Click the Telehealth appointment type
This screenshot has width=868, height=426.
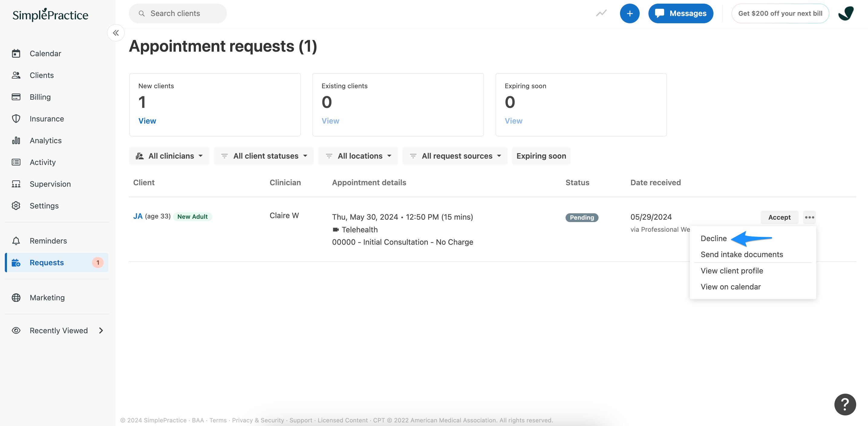(x=355, y=230)
